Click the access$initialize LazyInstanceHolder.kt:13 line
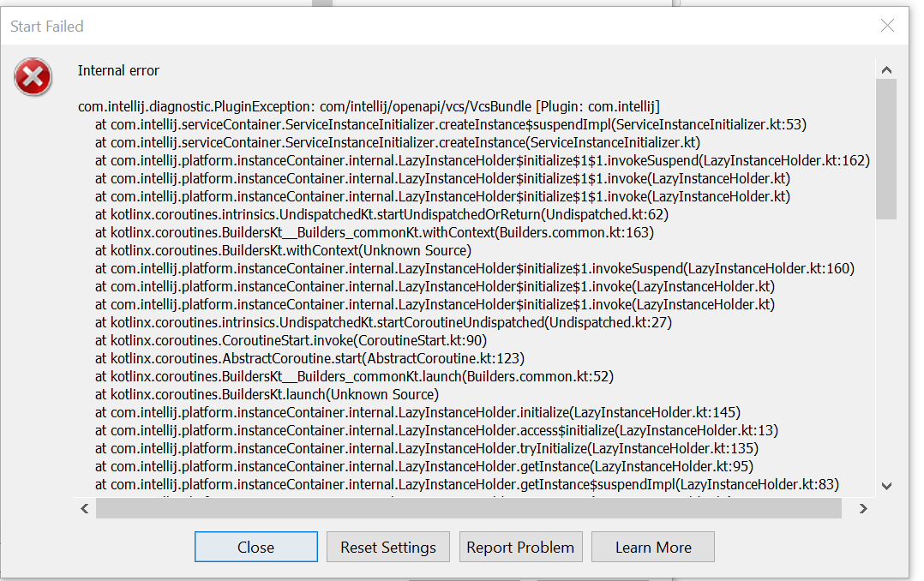Screen dimensions: 924x581 coord(436,430)
